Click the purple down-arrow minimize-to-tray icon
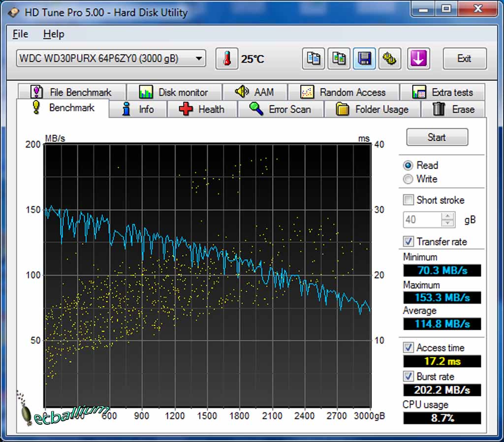This screenshot has height=442, width=504. pyautogui.click(x=418, y=59)
